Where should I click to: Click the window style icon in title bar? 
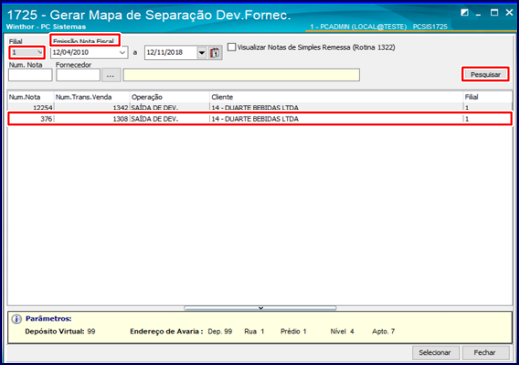[x=464, y=13]
